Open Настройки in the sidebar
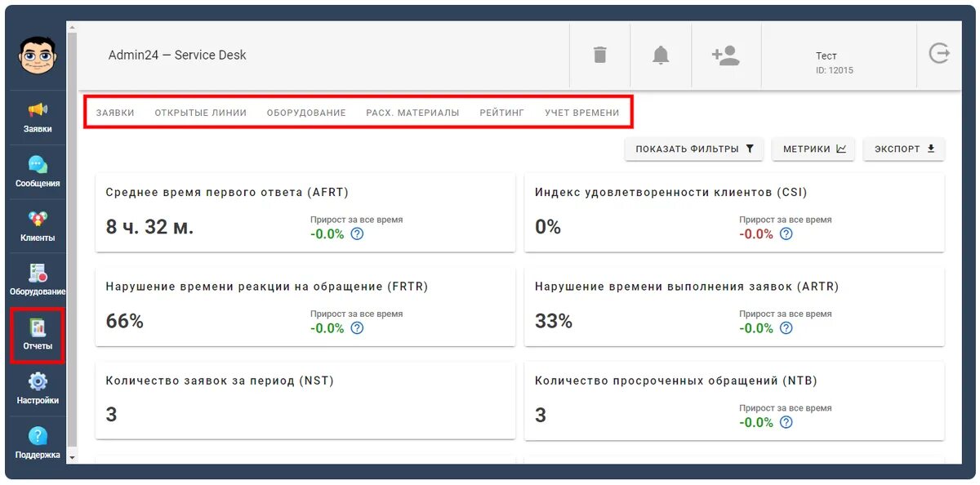Image resolution: width=980 pixels, height=485 pixels. [x=38, y=389]
